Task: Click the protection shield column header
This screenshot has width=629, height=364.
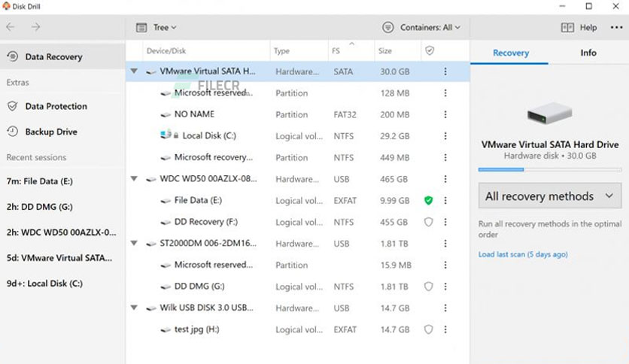Action: [430, 50]
